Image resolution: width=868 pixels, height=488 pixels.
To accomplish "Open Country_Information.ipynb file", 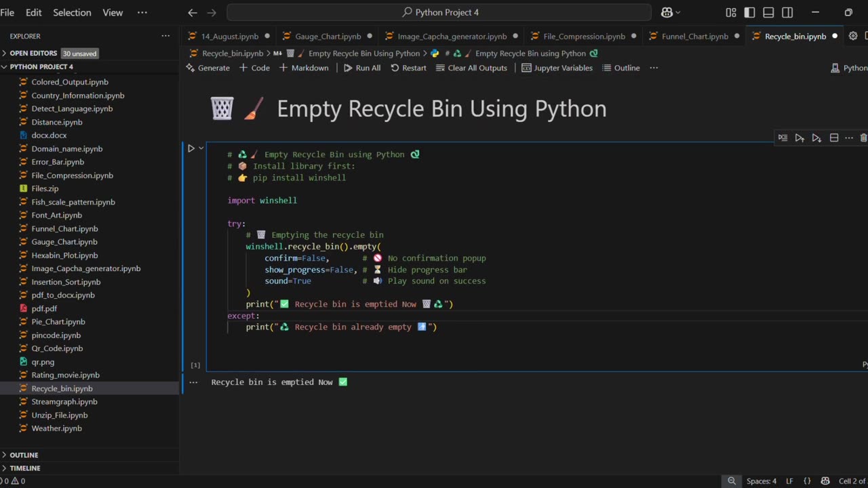I will [x=77, y=96].
